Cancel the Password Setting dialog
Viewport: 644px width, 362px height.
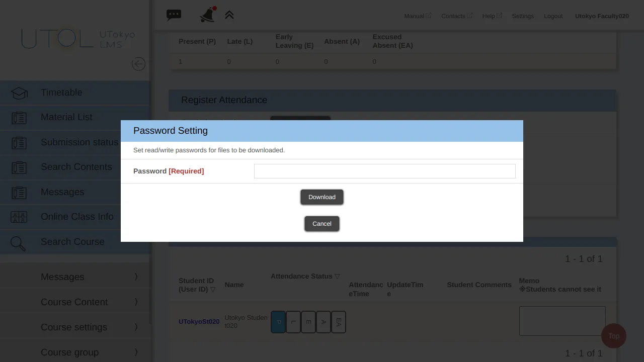(322, 224)
